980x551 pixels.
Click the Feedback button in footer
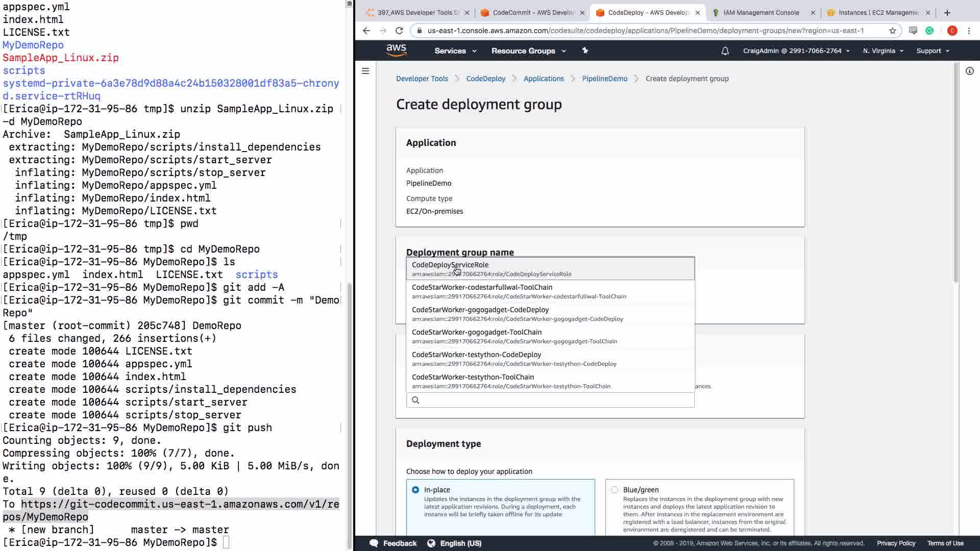394,543
